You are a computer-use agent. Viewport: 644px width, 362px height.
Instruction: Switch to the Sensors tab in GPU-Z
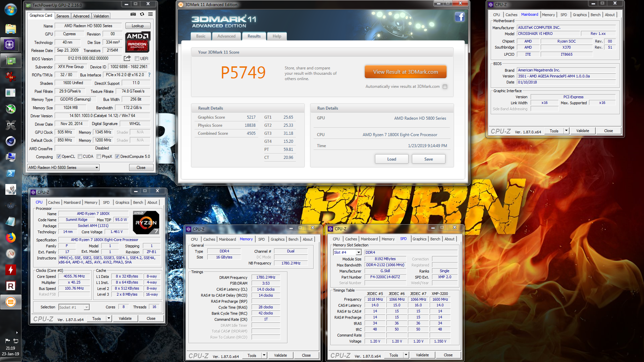62,16
